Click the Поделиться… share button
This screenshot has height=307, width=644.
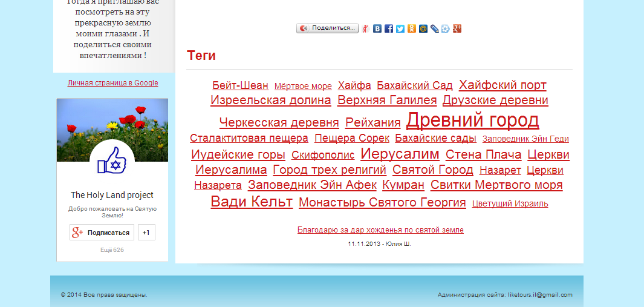coord(327,28)
